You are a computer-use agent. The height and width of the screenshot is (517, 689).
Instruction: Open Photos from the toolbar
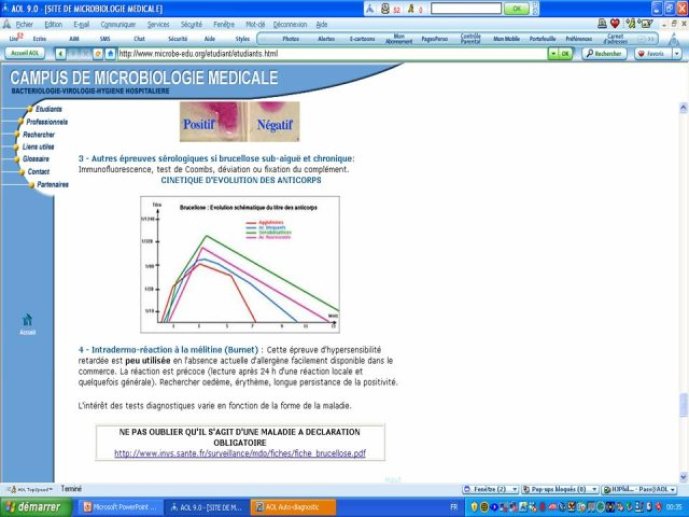coord(290,39)
